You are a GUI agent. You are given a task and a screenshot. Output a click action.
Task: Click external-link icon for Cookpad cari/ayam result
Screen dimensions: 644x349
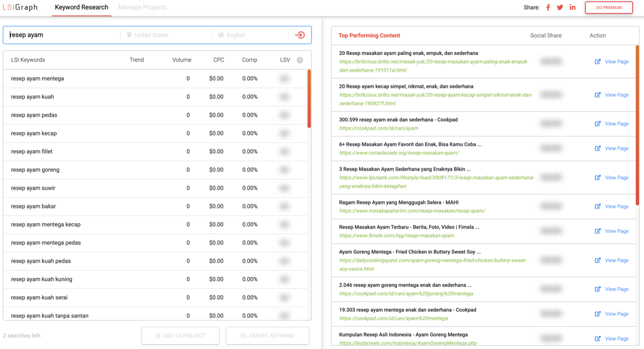[x=598, y=124]
